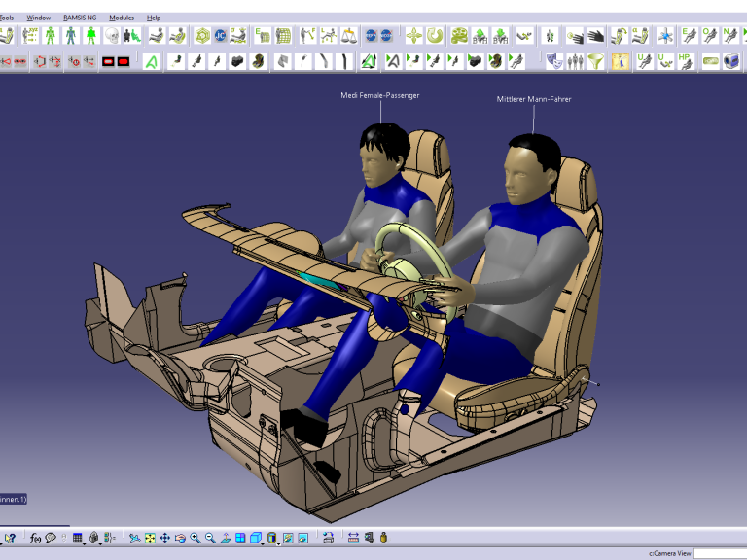
Task: Click the Fly Mode airplane icon
Action: coord(135,538)
